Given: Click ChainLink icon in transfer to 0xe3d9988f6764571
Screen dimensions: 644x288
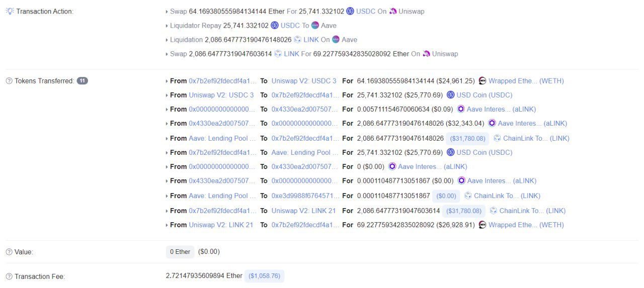Looking at the screenshot, I should 468,196.
